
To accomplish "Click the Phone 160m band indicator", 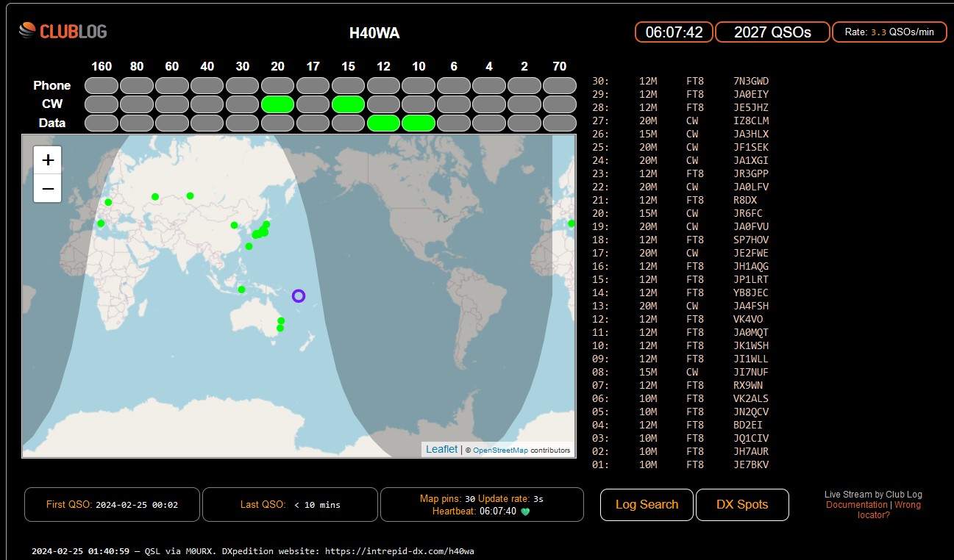I will tap(102, 85).
